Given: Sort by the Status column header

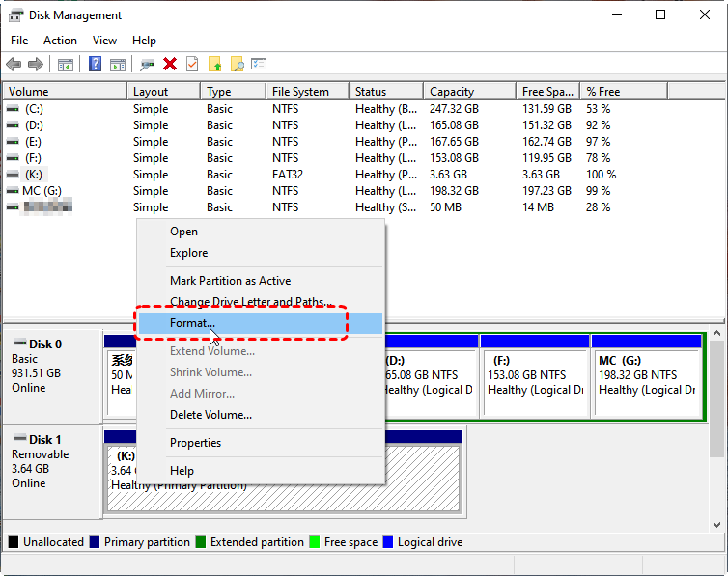Looking at the screenshot, I should [386, 92].
